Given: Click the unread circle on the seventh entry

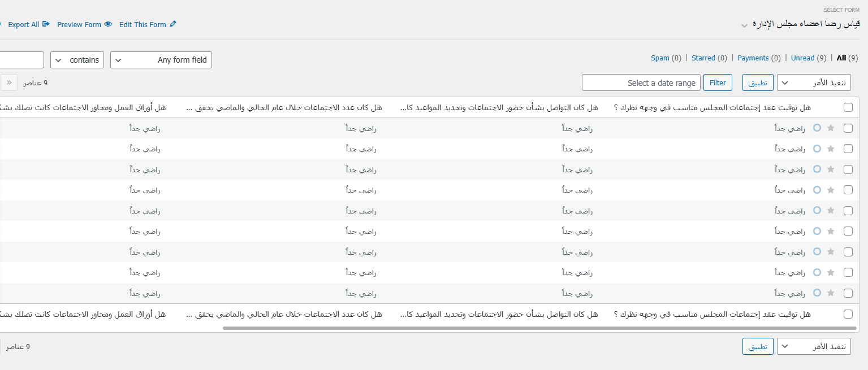Looking at the screenshot, I should click(x=817, y=251).
